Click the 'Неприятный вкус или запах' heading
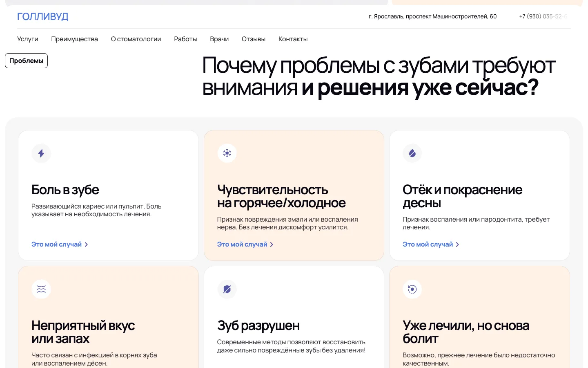The height and width of the screenshot is (368, 588). tap(83, 332)
